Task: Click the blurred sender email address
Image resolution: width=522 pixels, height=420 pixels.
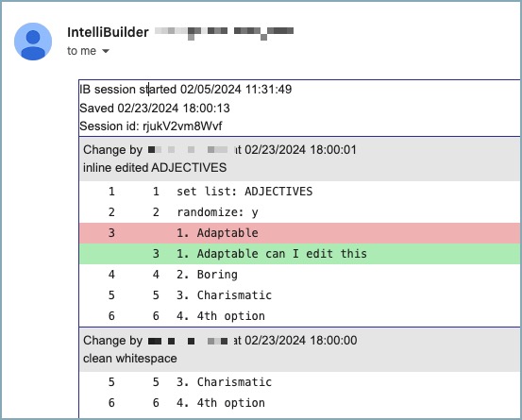Action: coord(224,33)
